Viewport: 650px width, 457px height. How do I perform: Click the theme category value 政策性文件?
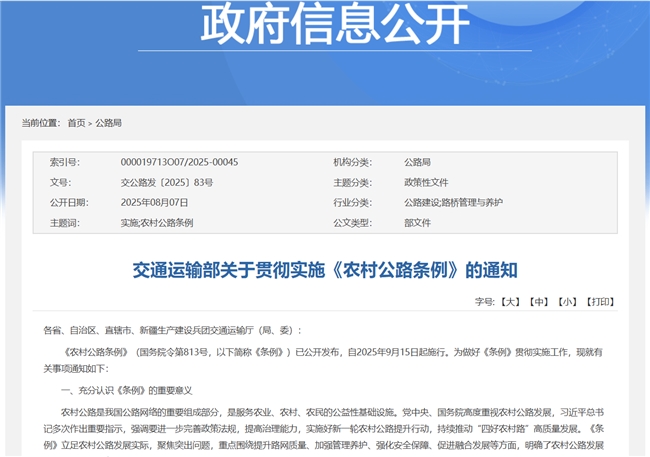426,182
